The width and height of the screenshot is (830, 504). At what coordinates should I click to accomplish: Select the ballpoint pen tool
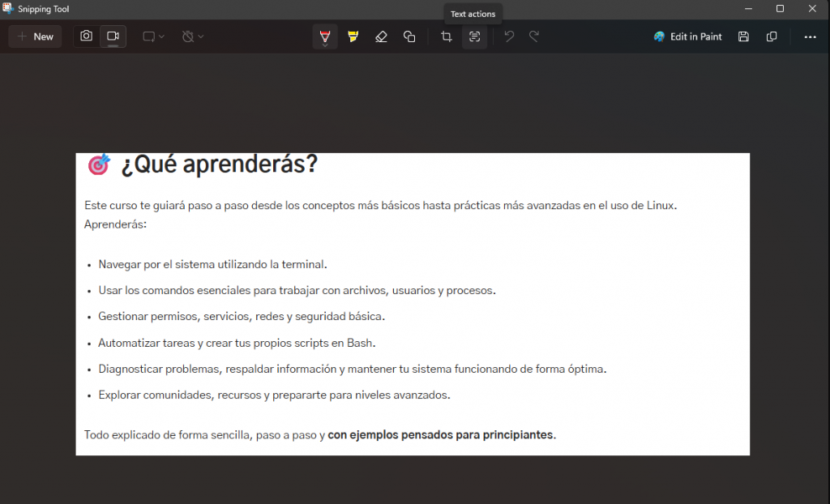pyautogui.click(x=325, y=35)
